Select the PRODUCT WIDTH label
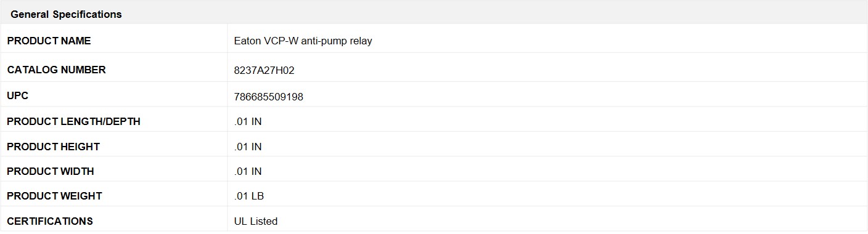Viewport: 868px width, 234px height. pos(51,171)
